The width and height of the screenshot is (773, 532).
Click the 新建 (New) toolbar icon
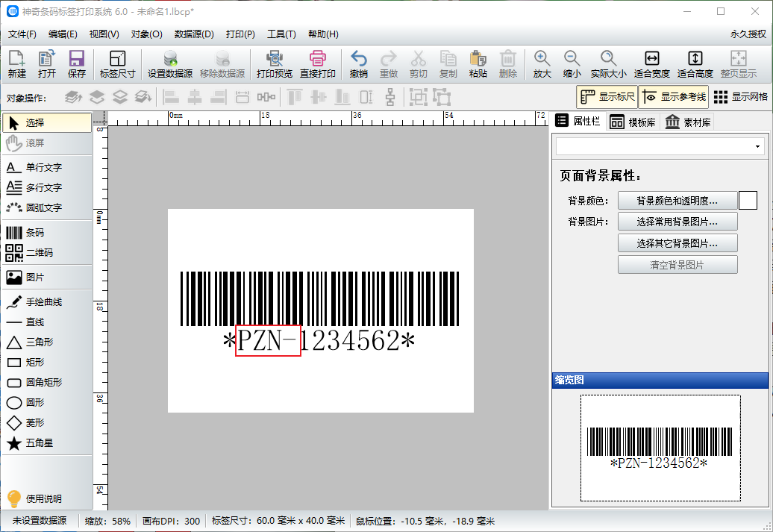point(16,64)
